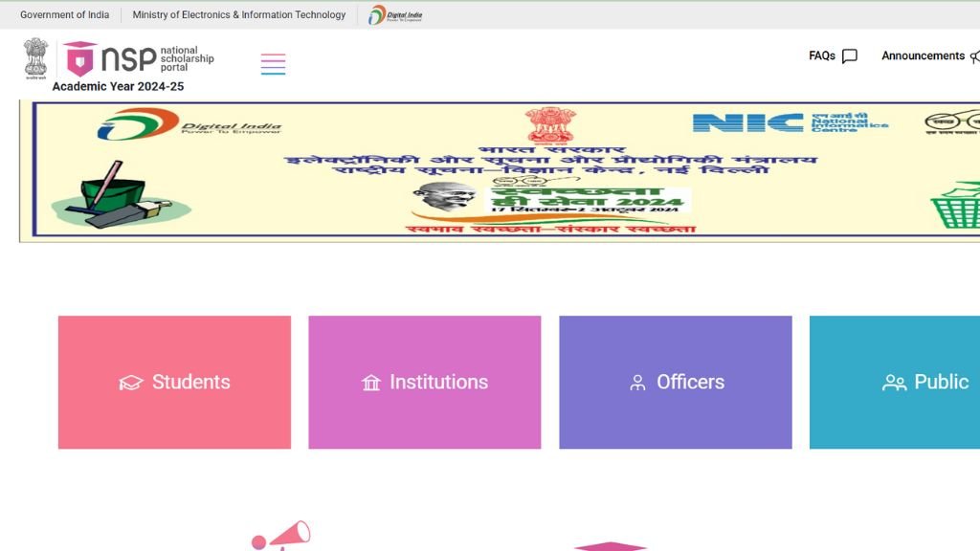This screenshot has width=980, height=551.
Task: Click the NIC logo in banner
Action: [x=790, y=122]
